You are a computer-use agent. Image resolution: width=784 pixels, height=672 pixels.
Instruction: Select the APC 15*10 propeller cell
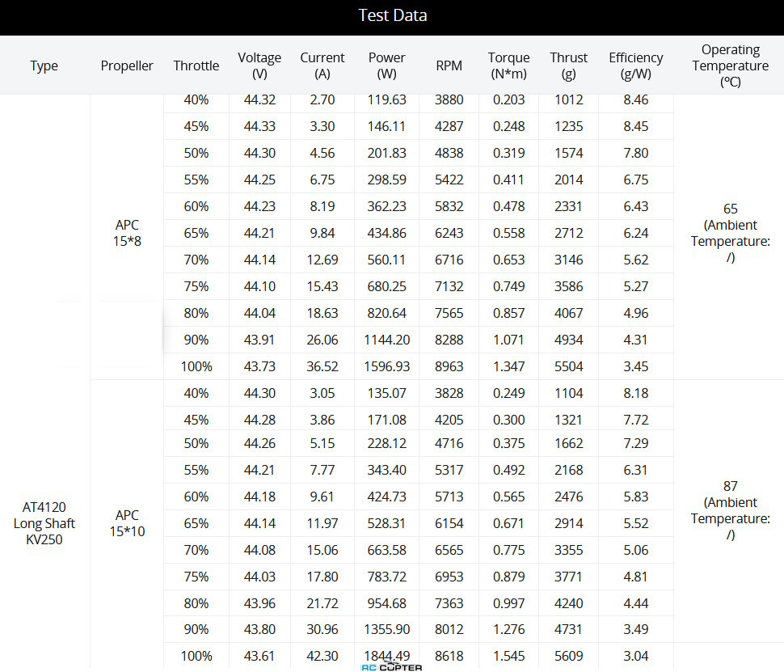tap(127, 523)
